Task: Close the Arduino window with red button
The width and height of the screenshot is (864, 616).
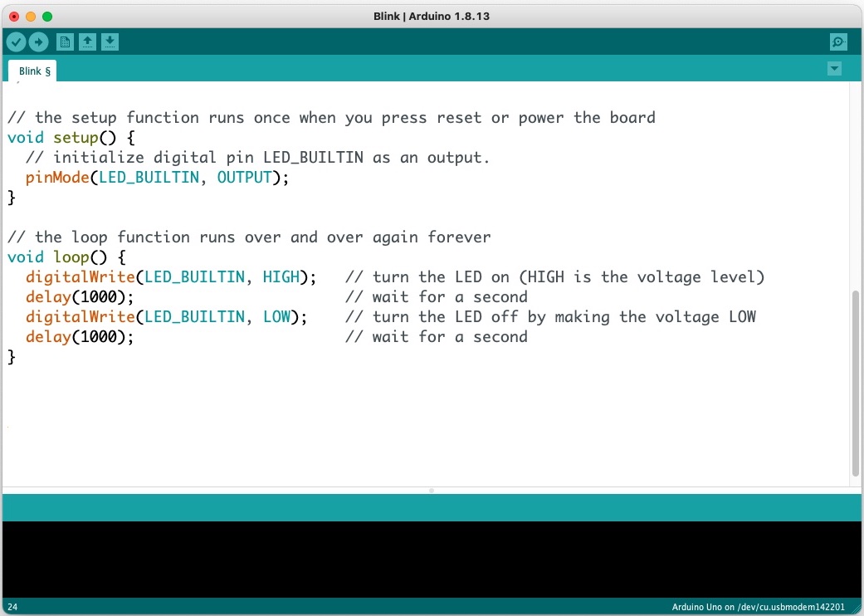Action: 14,17
